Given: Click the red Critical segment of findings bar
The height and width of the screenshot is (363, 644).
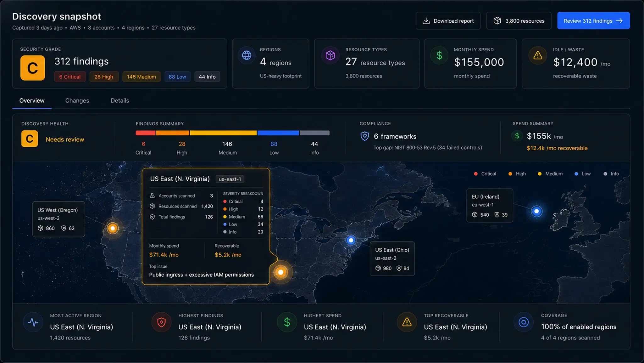Looking at the screenshot, I should pos(146,133).
